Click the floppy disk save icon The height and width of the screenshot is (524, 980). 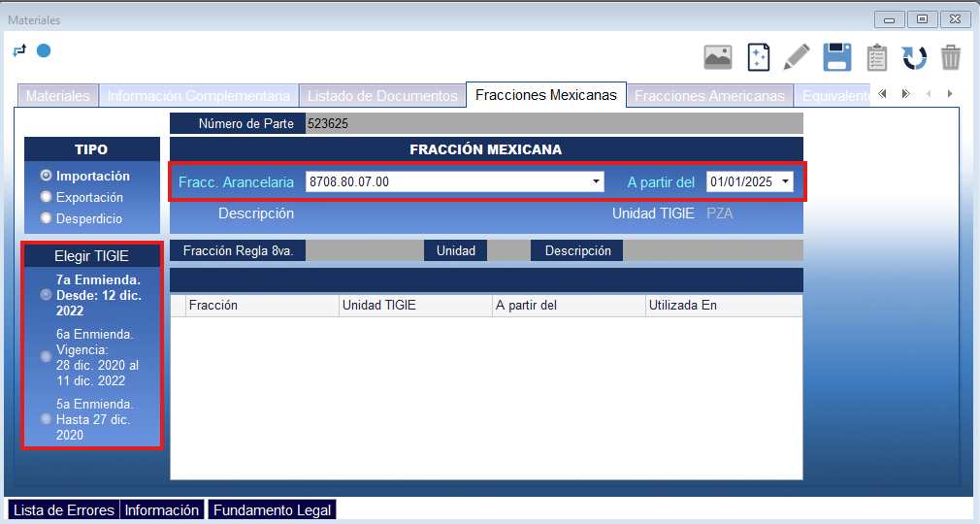[x=837, y=57]
